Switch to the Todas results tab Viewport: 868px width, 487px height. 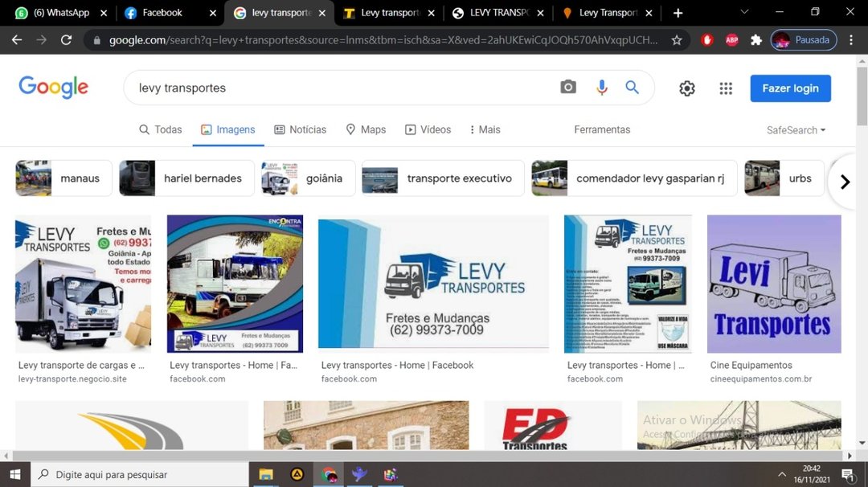pyautogui.click(x=161, y=129)
